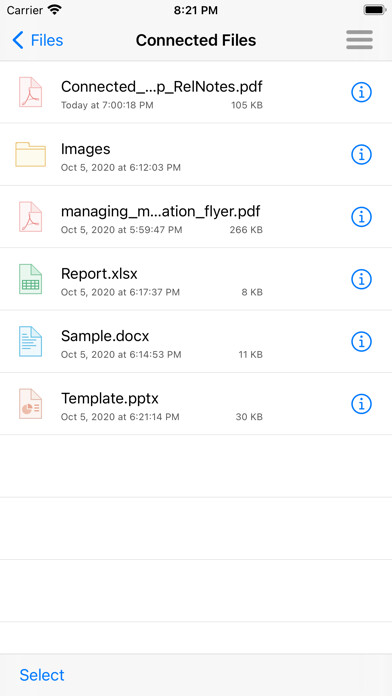This screenshot has height=696, width=392.
Task: Click the 105 KB file size
Action: pyautogui.click(x=247, y=105)
